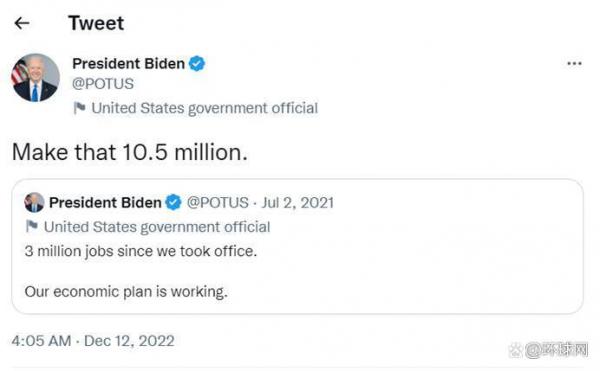The width and height of the screenshot is (600, 371).
Task: Click the President Biden display name in header
Action: pos(129,63)
